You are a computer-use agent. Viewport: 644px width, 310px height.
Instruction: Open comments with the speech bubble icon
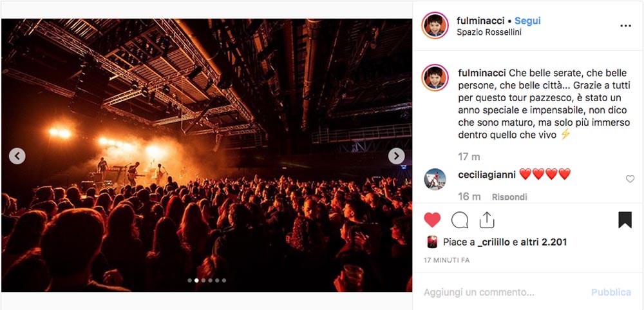click(x=460, y=220)
